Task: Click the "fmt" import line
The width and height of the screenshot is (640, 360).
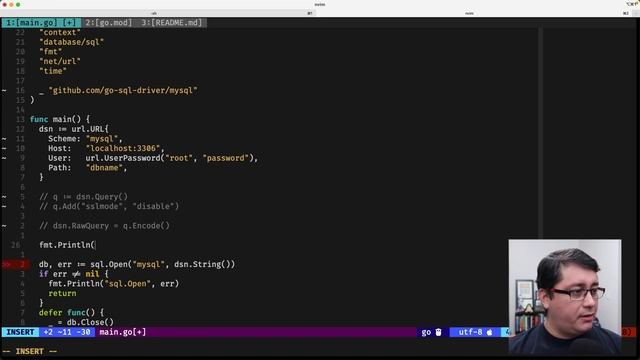Action: [51, 52]
